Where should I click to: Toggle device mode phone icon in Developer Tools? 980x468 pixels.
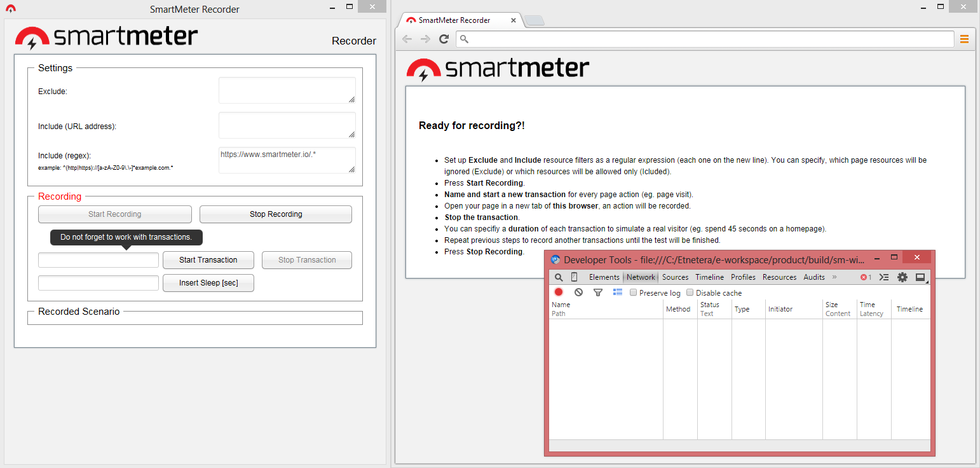point(574,277)
